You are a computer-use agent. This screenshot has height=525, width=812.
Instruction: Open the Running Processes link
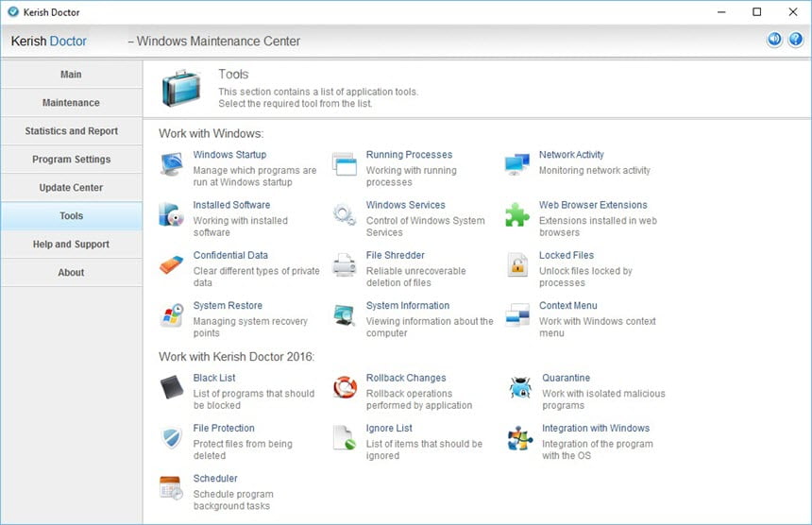point(409,154)
